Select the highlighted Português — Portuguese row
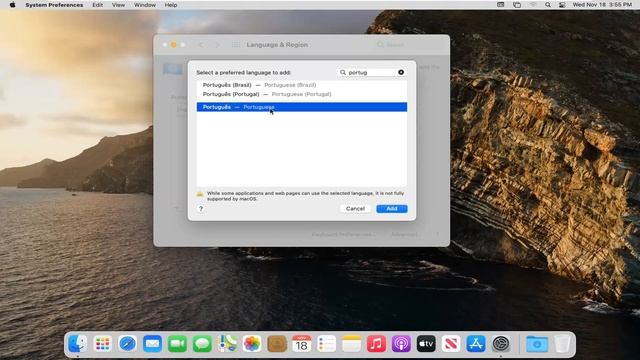Viewport: 640px width, 360px height. 302,107
